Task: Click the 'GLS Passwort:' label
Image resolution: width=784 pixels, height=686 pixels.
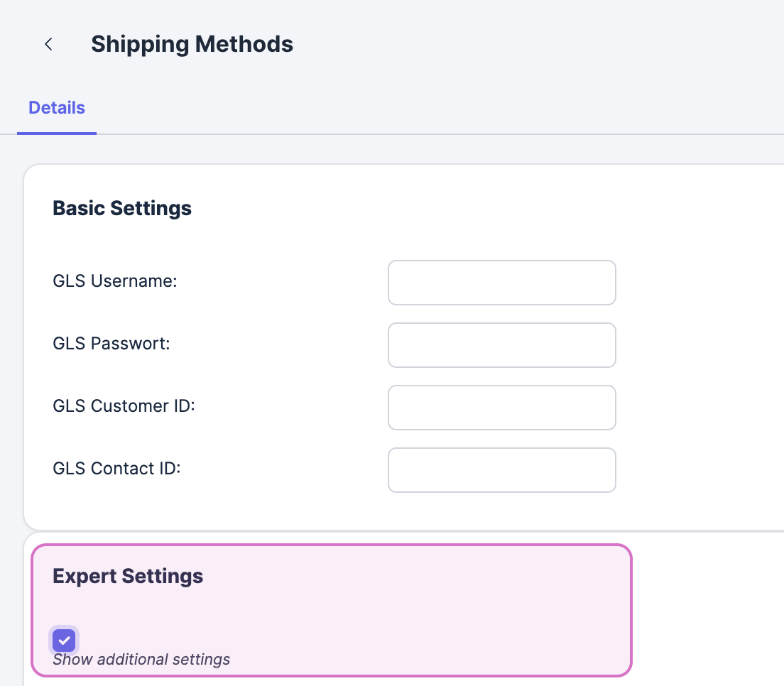Action: pyautogui.click(x=111, y=344)
